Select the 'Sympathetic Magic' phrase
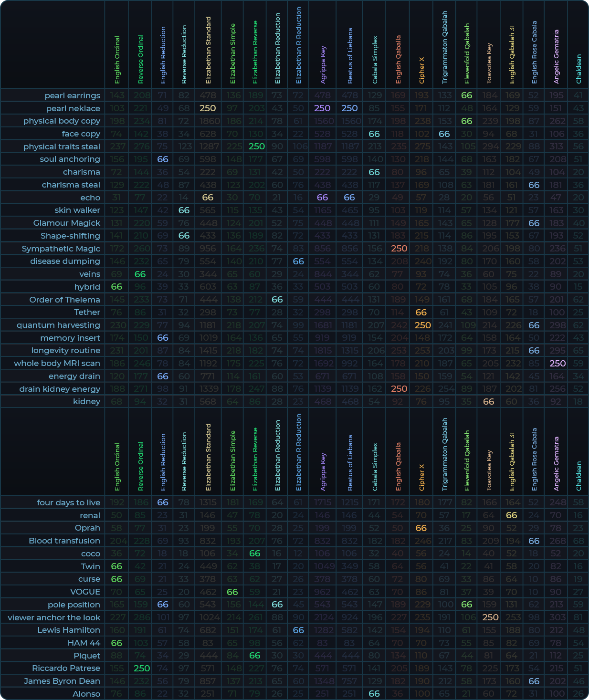This screenshot has width=589, height=700. pyautogui.click(x=61, y=249)
